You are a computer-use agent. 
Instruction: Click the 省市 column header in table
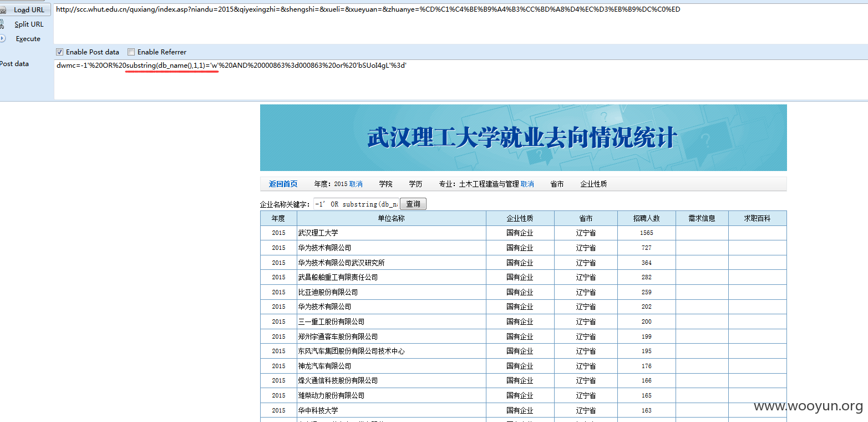pyautogui.click(x=586, y=218)
